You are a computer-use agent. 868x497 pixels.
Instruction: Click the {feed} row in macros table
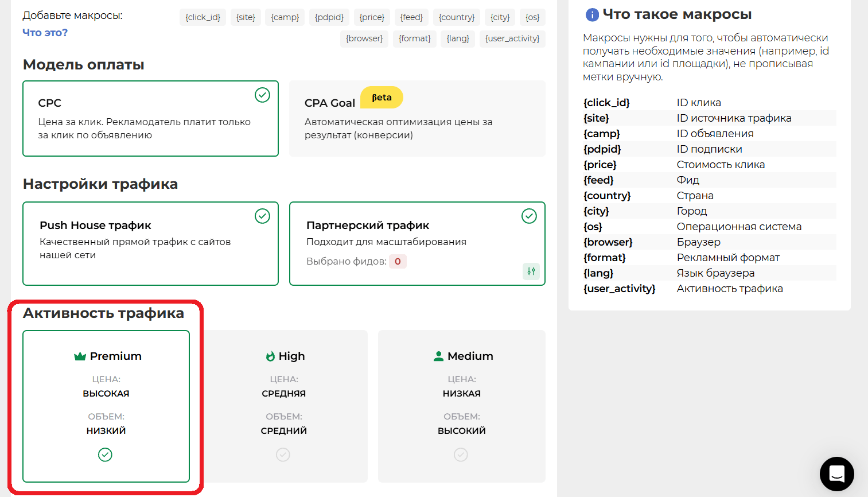pyautogui.click(x=710, y=180)
